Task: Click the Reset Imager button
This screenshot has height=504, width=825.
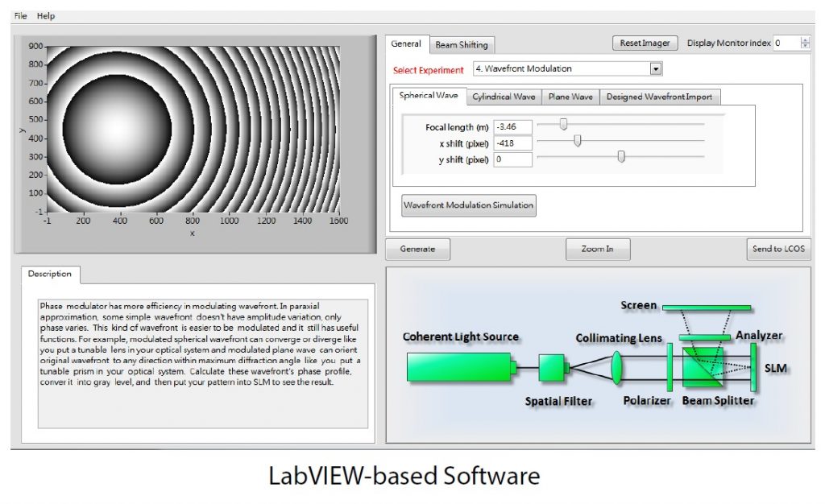Action: click(x=645, y=43)
